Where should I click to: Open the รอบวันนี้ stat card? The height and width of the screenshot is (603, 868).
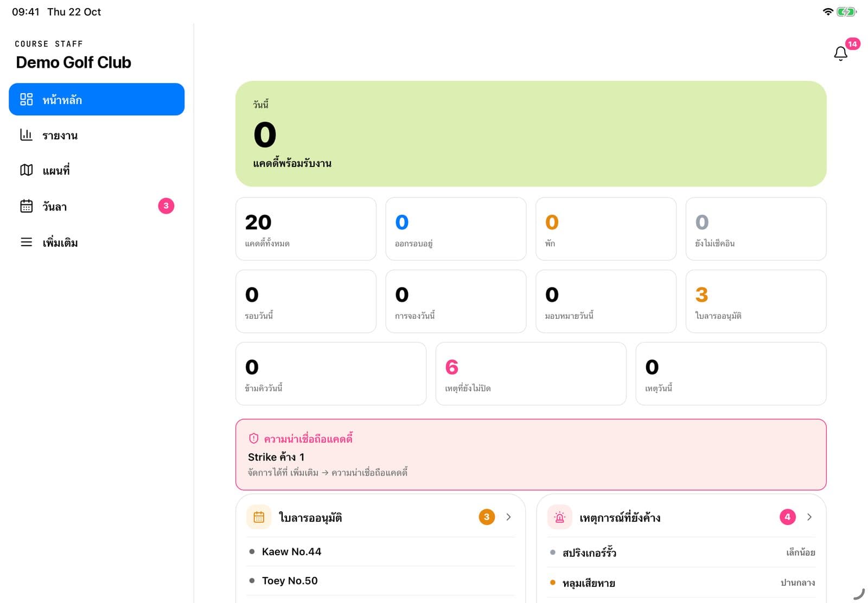306,301
